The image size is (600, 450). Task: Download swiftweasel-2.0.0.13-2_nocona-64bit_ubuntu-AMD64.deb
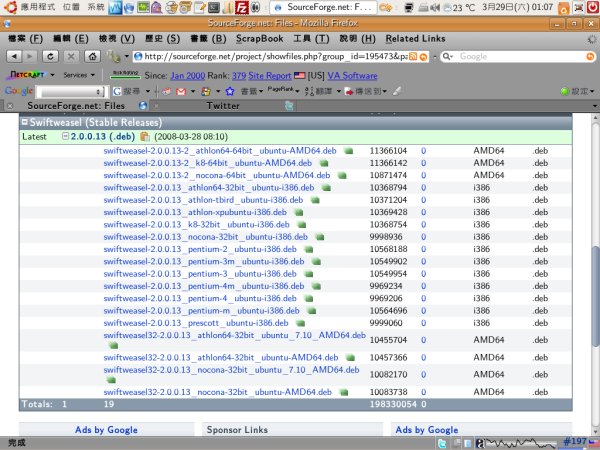(217, 175)
